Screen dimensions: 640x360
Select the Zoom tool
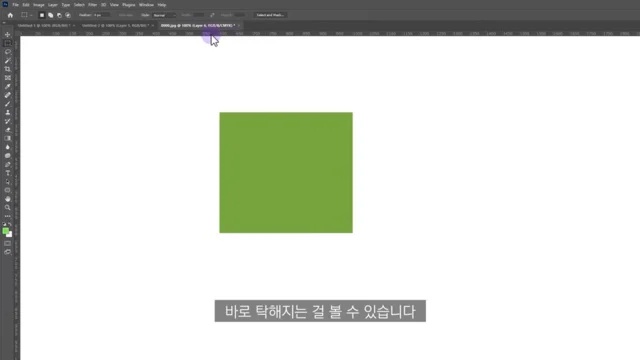pyautogui.click(x=8, y=208)
